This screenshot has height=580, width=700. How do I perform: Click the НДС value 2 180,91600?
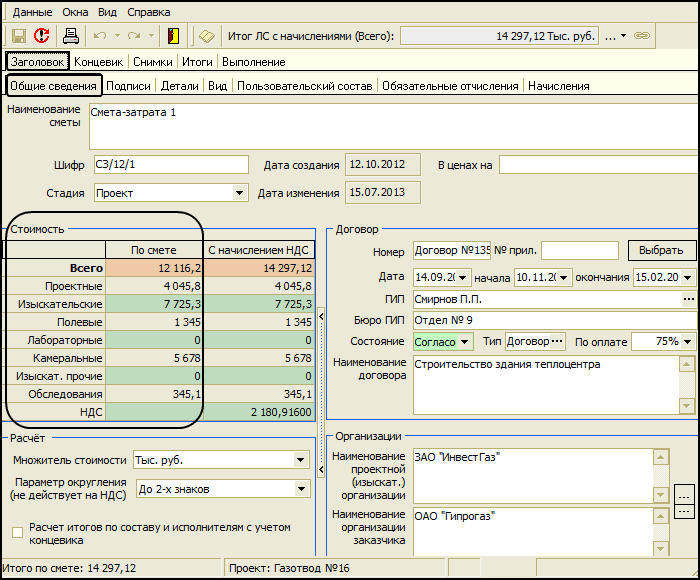tap(259, 412)
